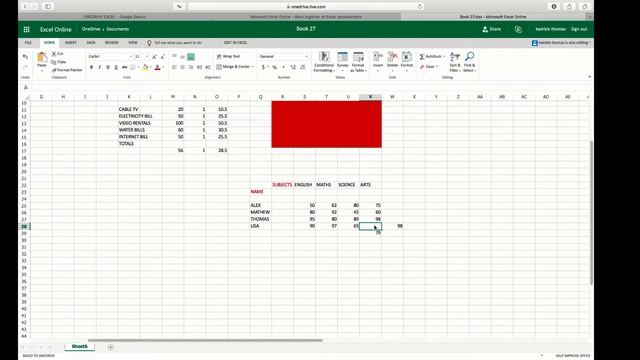Click decrease indent icon
This screenshot has width=640, height=360.
[x=199, y=67]
